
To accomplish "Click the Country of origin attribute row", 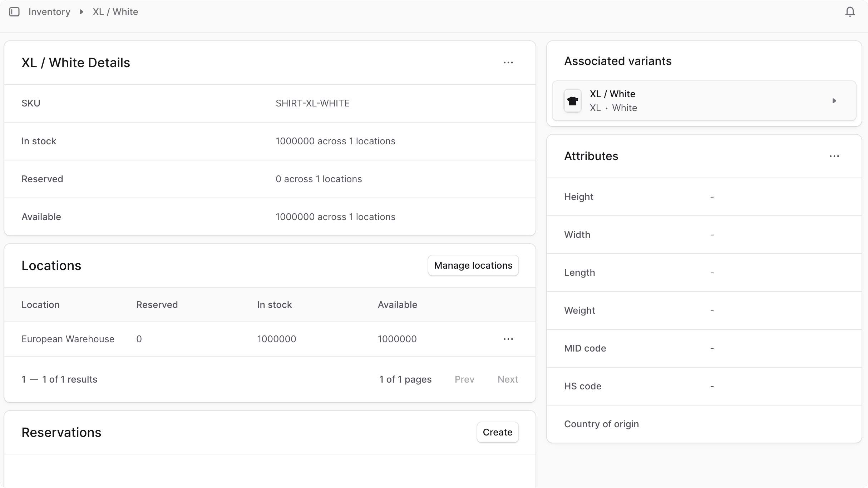I will (x=601, y=424).
